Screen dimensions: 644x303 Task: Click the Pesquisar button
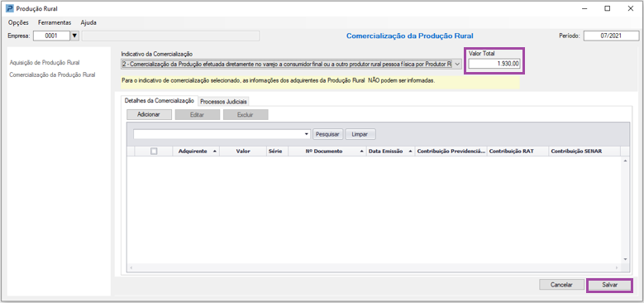(x=328, y=134)
